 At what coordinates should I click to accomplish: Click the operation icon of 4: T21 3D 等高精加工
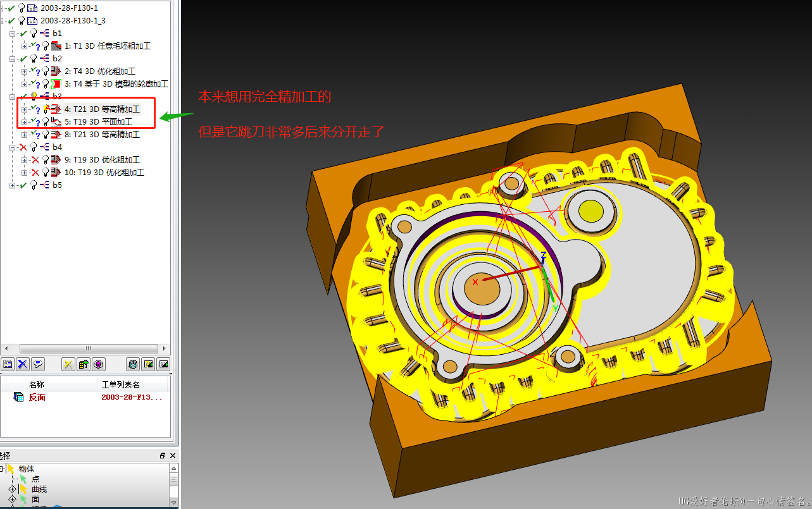pos(56,109)
